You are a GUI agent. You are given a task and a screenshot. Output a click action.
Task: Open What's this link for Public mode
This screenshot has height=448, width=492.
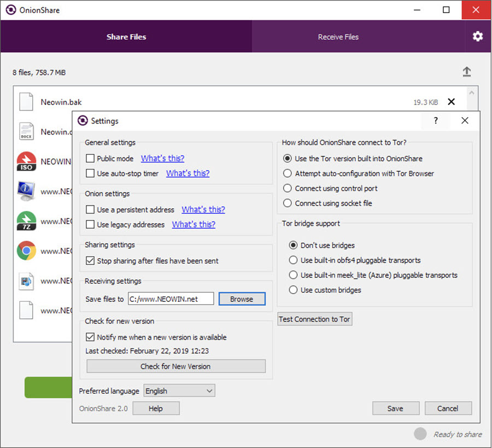[x=162, y=158]
